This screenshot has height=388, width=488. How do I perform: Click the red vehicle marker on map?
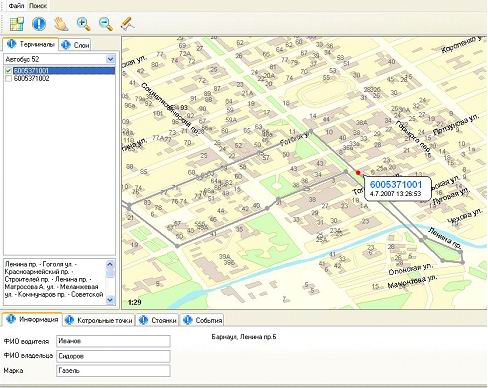coord(358,173)
